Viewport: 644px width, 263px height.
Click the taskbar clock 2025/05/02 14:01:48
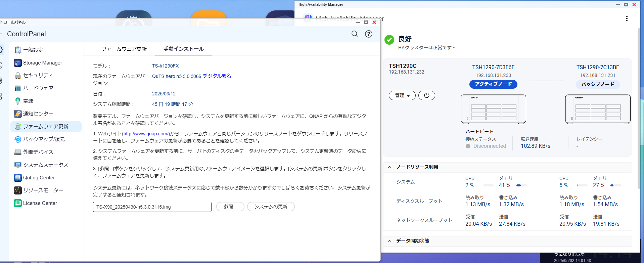(572, 261)
